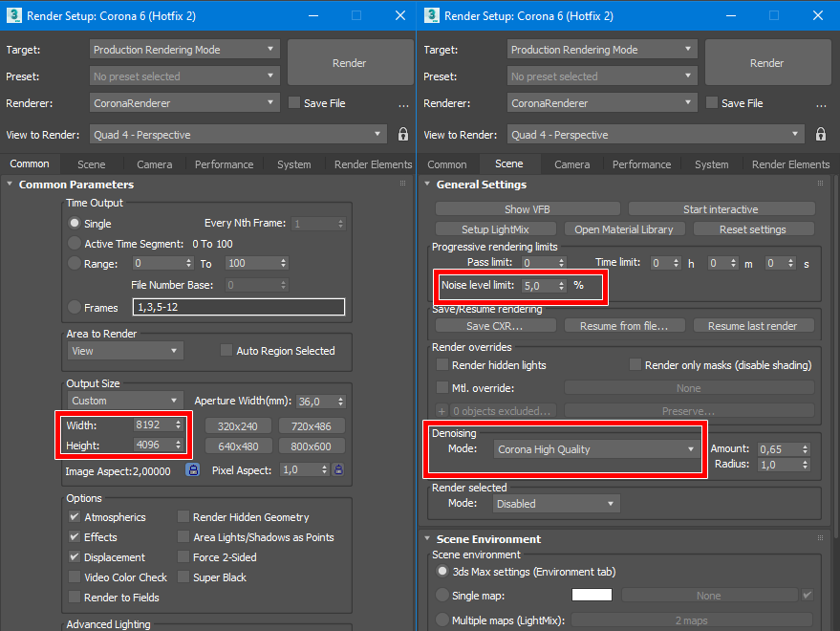
Task: Check Save File in the right window
Action: click(711, 103)
